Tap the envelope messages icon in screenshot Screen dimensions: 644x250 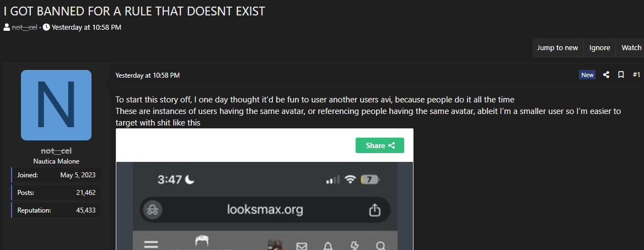[x=302, y=246]
